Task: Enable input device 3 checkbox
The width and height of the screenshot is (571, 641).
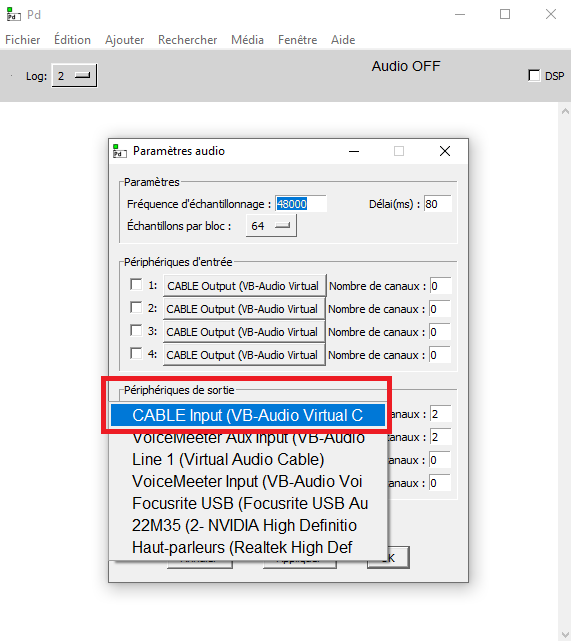Action: click(x=136, y=330)
